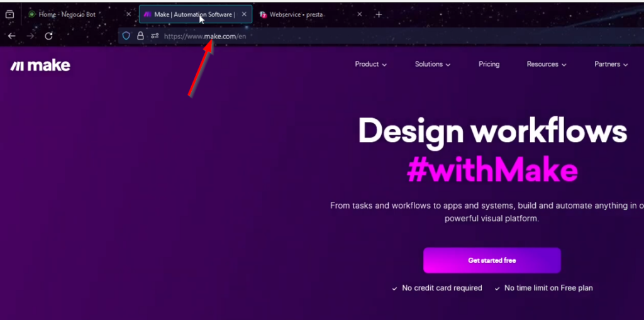Close the Make Automation Software tab
The height and width of the screenshot is (320, 644).
244,14
